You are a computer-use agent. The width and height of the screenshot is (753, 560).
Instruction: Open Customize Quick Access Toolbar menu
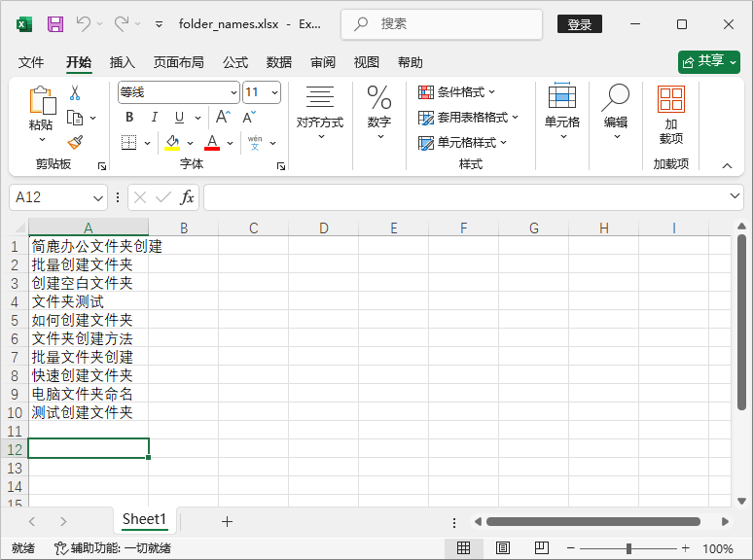pyautogui.click(x=159, y=24)
